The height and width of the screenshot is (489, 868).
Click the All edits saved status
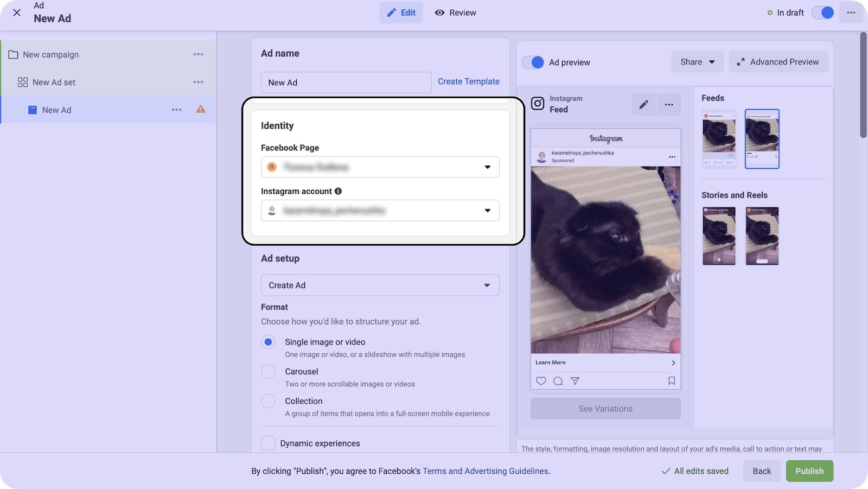coord(695,471)
